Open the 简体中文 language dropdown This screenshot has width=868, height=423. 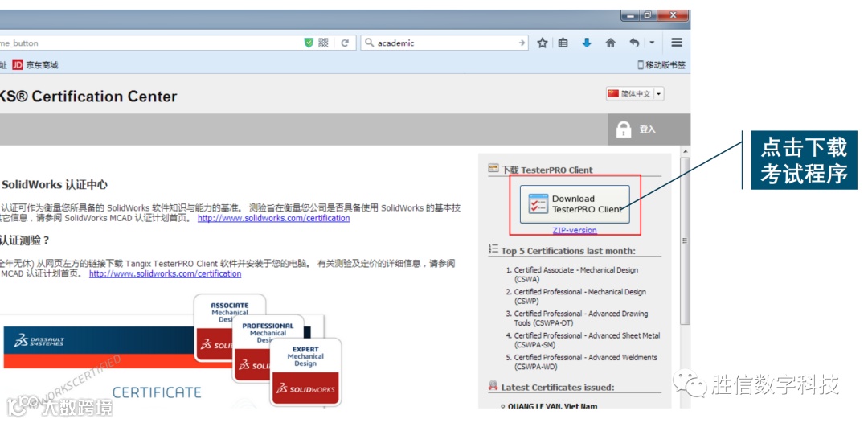tap(635, 94)
